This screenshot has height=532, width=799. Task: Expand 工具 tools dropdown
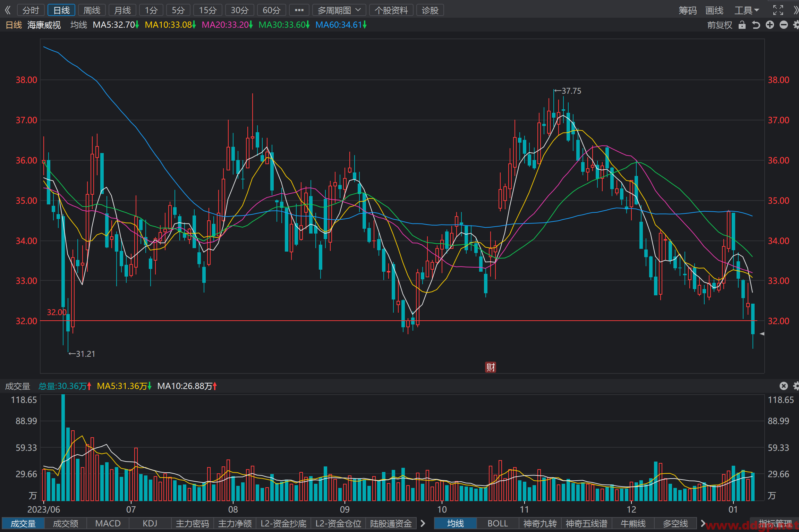tap(747, 10)
